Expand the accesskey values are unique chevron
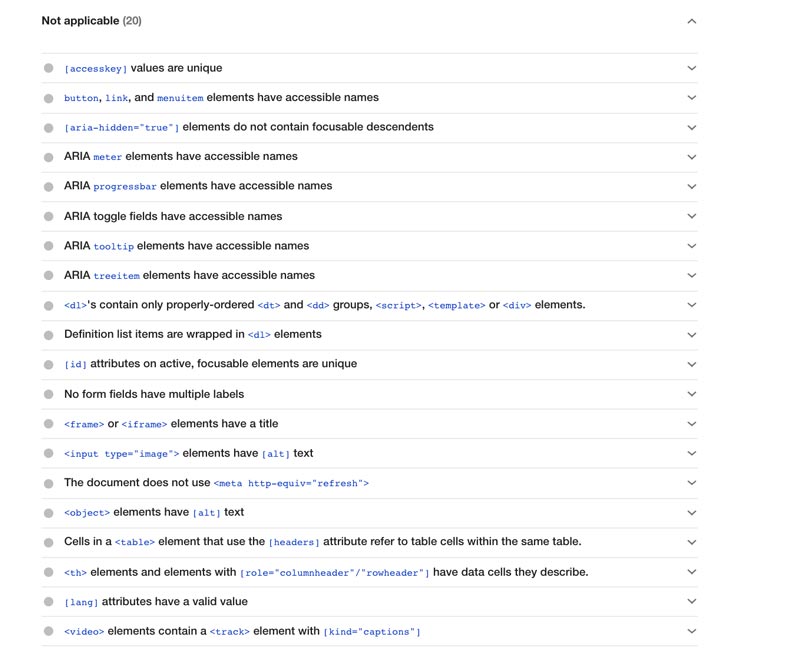Screen dimensions: 800x662 coord(691,68)
